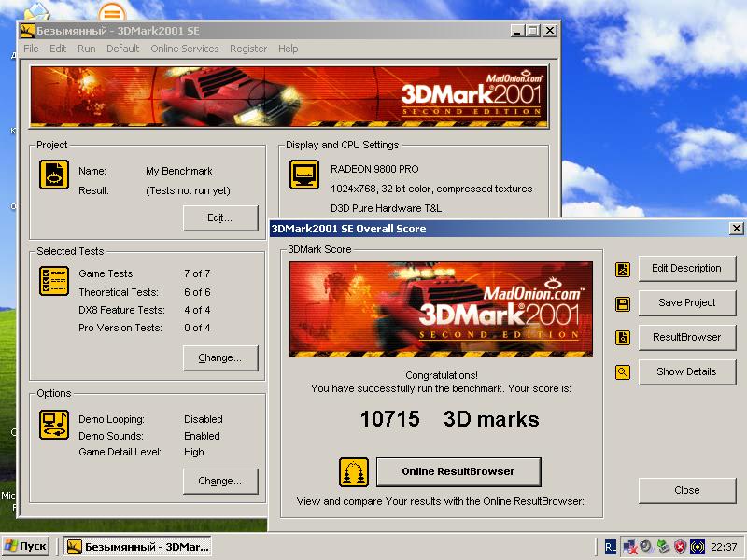
Task: Click the taskbar clock 22:37
Action: pos(725,547)
